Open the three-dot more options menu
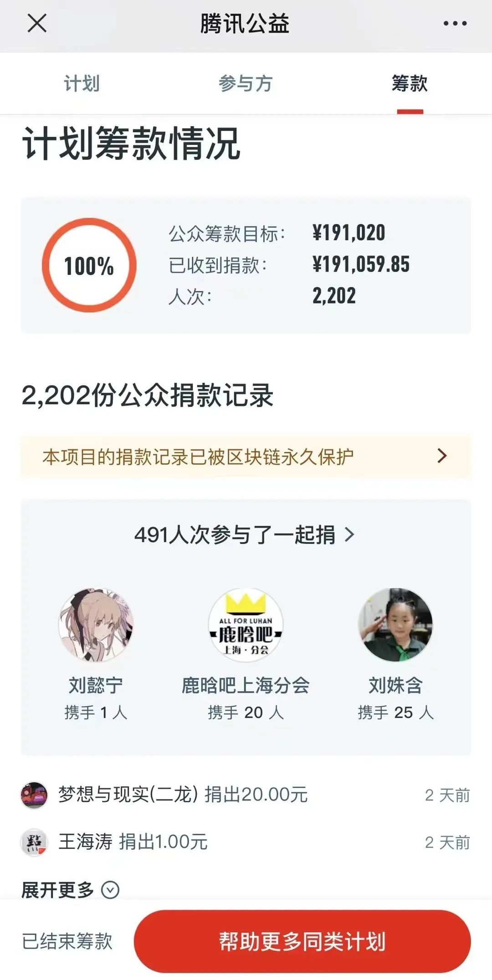 [455, 24]
